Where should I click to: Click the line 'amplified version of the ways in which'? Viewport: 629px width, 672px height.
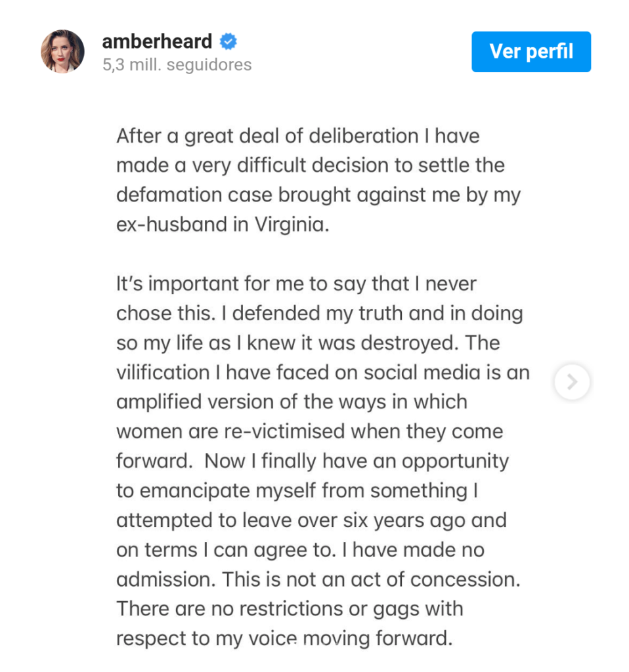tap(292, 402)
